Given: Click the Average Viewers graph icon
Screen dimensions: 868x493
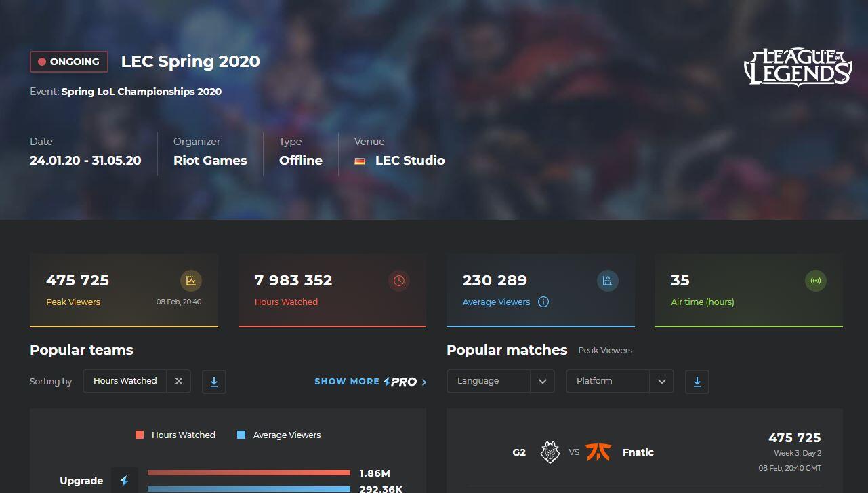Looking at the screenshot, I should pos(607,281).
